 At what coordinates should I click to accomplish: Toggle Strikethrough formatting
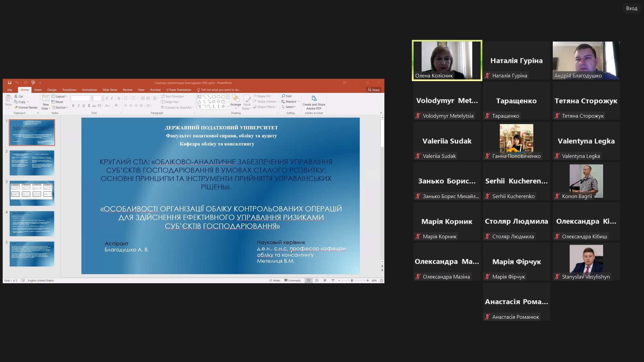[94, 106]
